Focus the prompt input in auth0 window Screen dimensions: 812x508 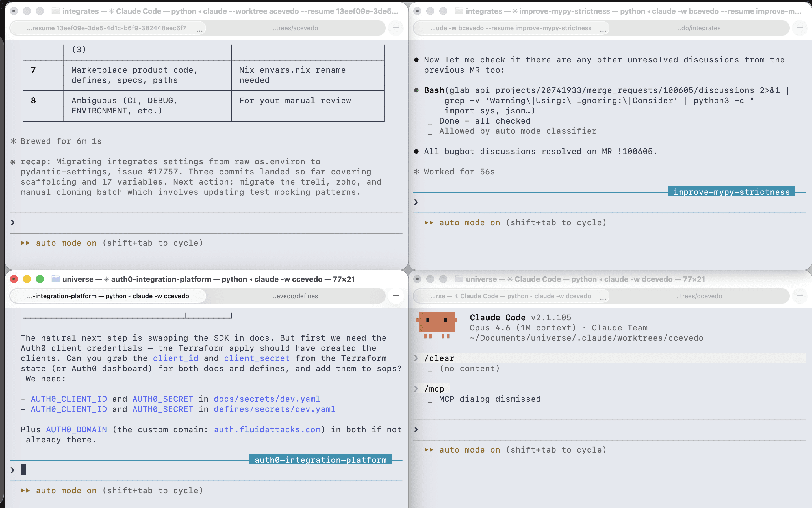click(201, 470)
